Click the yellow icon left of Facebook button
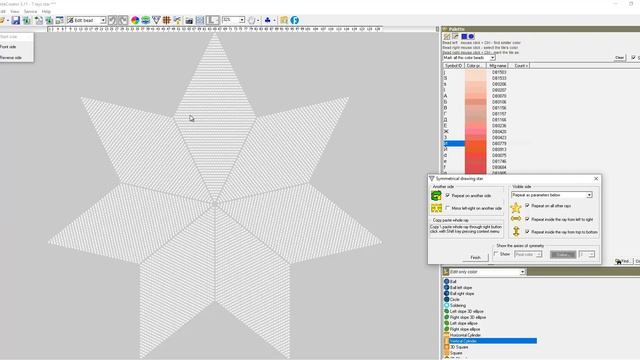Screen dimensions: 640x360 click(284, 20)
